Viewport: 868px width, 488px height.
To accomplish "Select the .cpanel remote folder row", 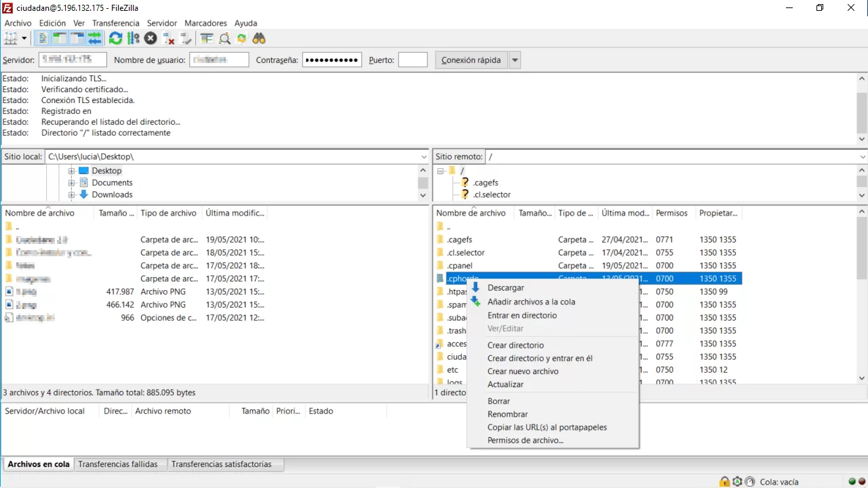I will click(x=588, y=266).
